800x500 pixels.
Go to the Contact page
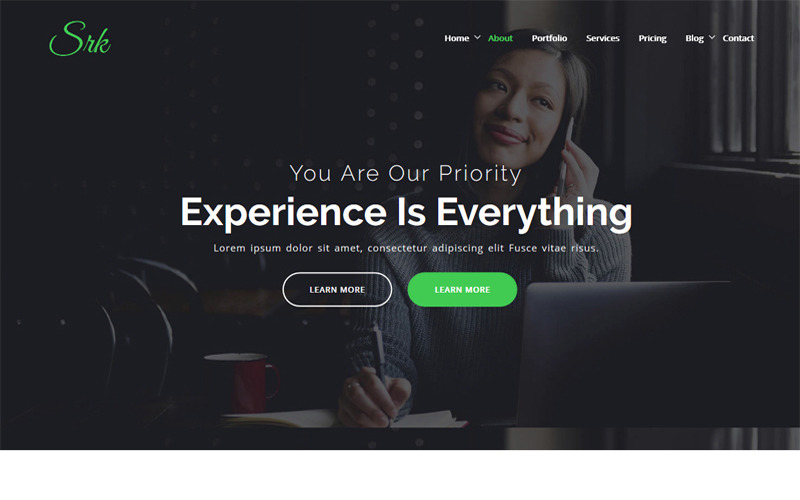(738, 38)
